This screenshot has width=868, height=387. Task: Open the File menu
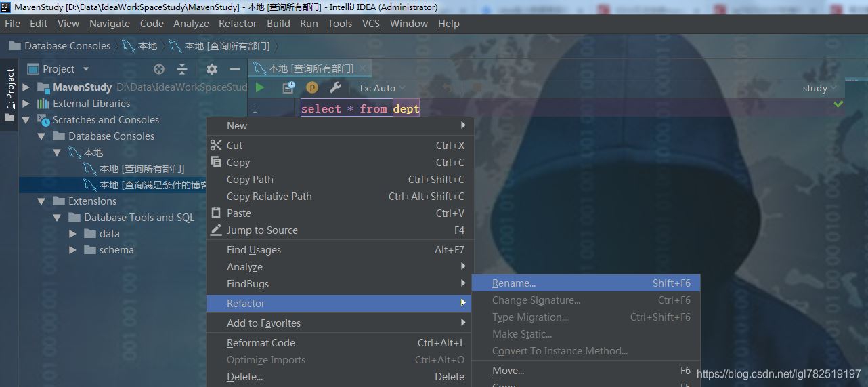pos(12,23)
